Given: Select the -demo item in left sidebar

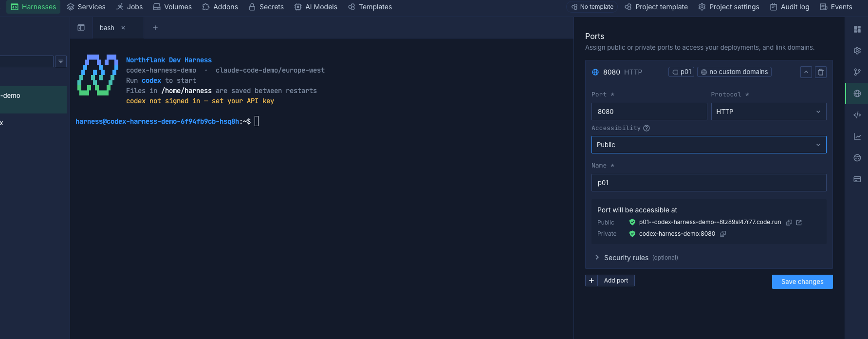Looking at the screenshot, I should point(33,100).
